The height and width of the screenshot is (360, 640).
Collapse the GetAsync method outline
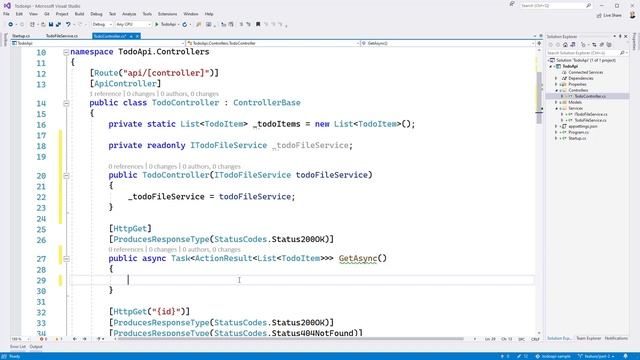pos(66,259)
